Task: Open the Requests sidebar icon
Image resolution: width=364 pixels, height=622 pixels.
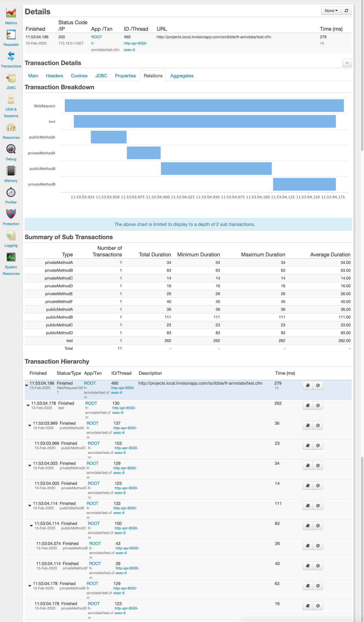Action: 11,35
